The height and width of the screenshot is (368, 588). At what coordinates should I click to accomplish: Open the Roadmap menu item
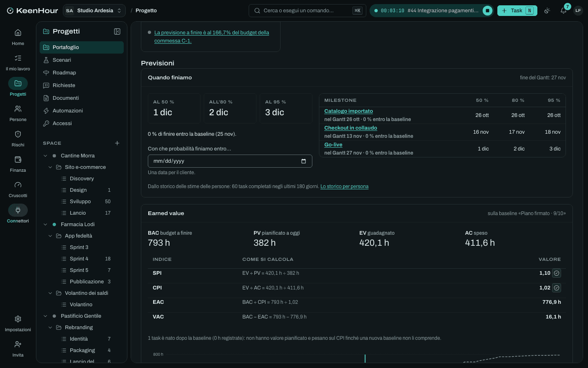(x=82, y=73)
